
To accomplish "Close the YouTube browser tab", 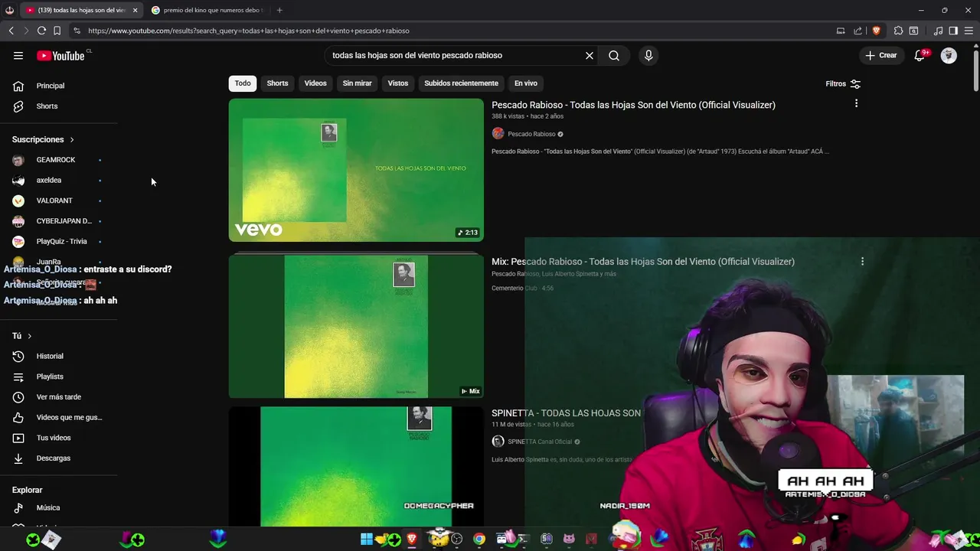I will point(135,10).
